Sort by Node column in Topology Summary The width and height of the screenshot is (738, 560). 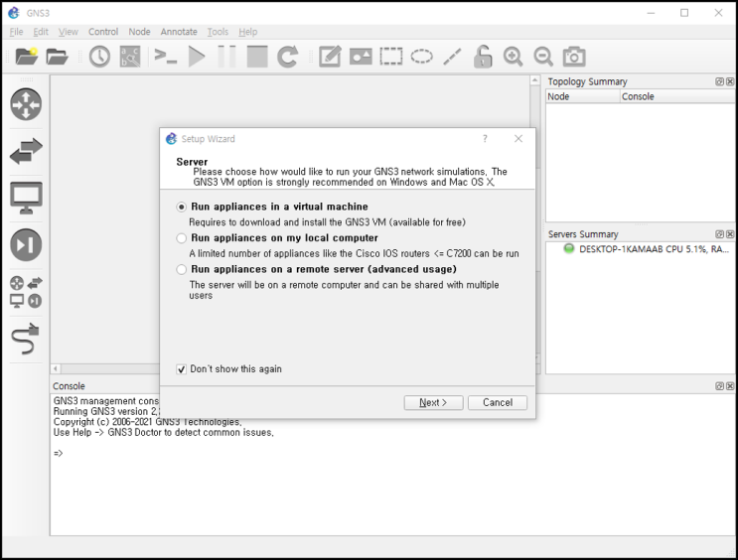582,96
